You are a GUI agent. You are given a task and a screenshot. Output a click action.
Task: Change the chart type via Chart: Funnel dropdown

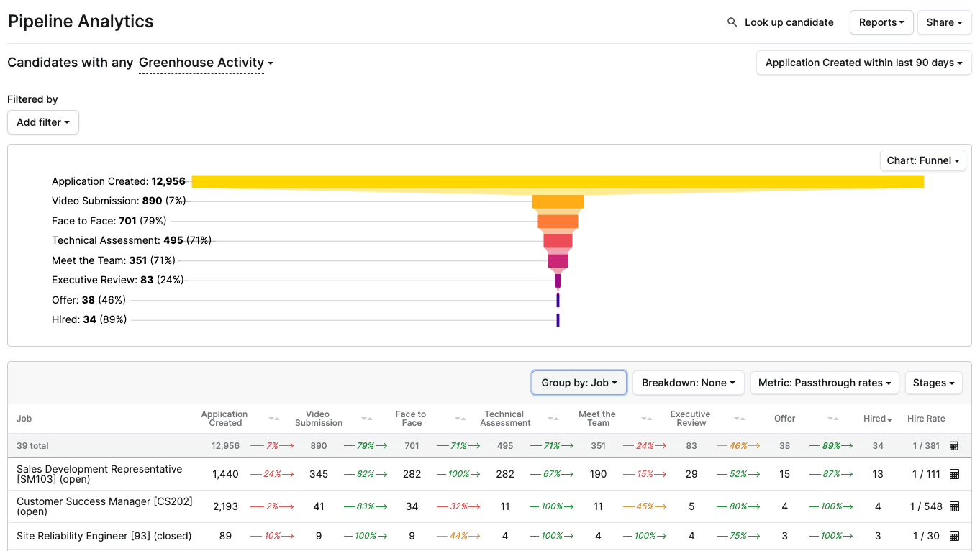[x=922, y=160]
